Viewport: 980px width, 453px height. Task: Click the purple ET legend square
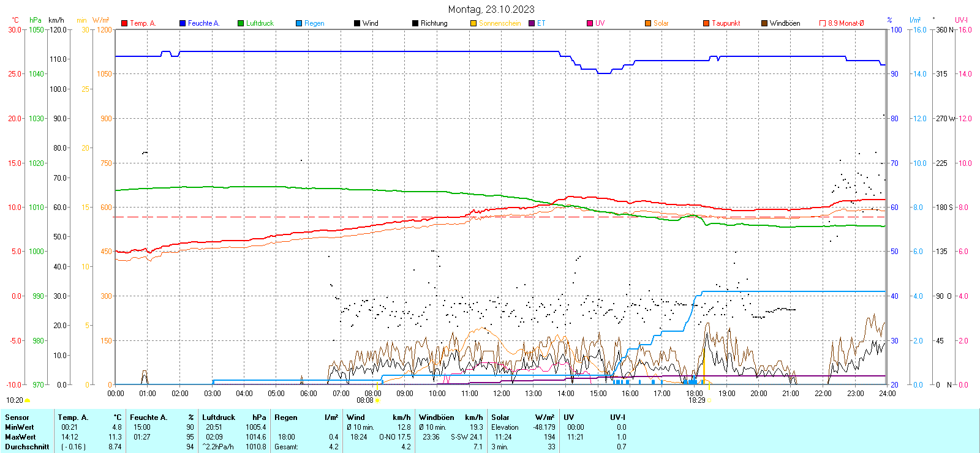point(532,23)
